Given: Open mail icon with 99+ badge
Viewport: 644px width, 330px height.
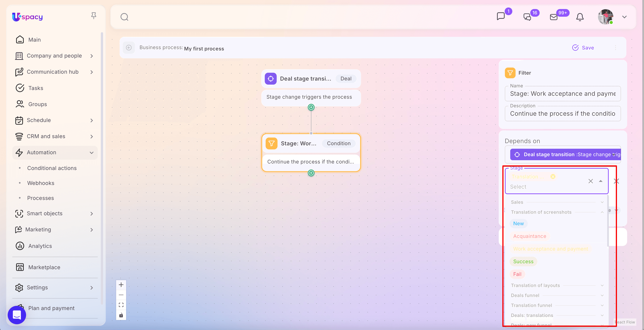Looking at the screenshot, I should point(554,17).
